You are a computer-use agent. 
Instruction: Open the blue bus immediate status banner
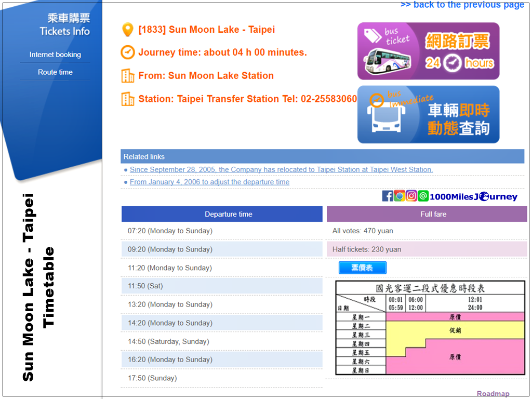(x=428, y=114)
